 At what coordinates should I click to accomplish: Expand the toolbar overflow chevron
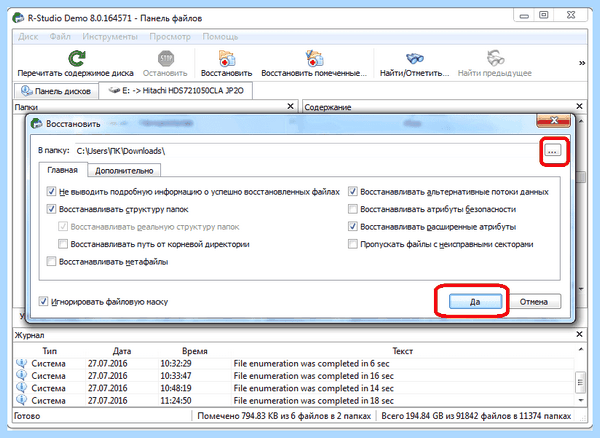pyautogui.click(x=582, y=63)
